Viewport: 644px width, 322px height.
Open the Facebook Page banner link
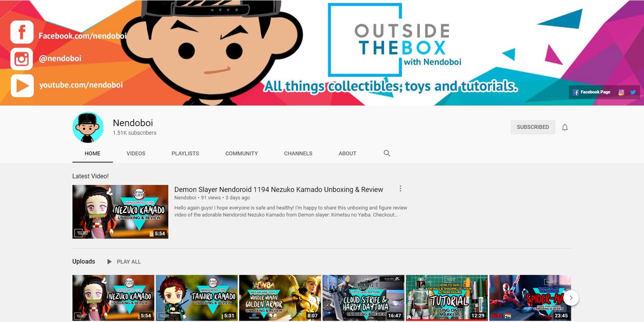(x=591, y=92)
